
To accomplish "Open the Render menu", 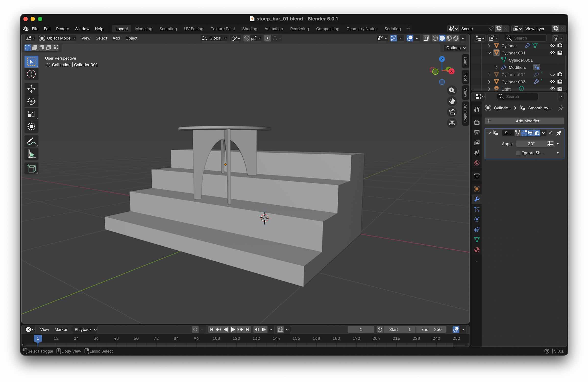I will (62, 29).
